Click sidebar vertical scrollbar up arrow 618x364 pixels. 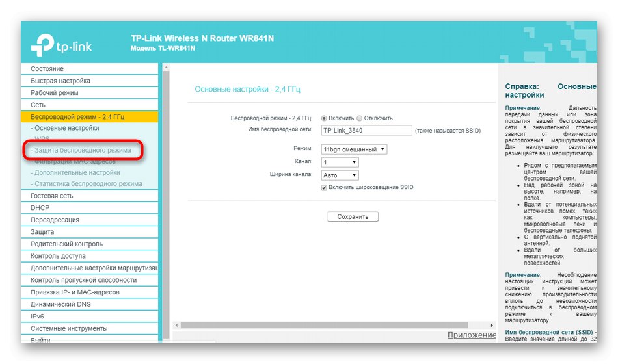point(167,68)
